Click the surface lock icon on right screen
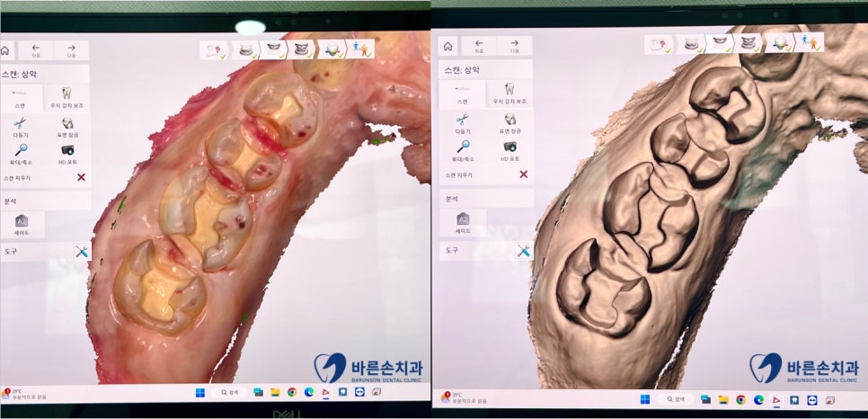The width and height of the screenshot is (868, 419). [509, 119]
